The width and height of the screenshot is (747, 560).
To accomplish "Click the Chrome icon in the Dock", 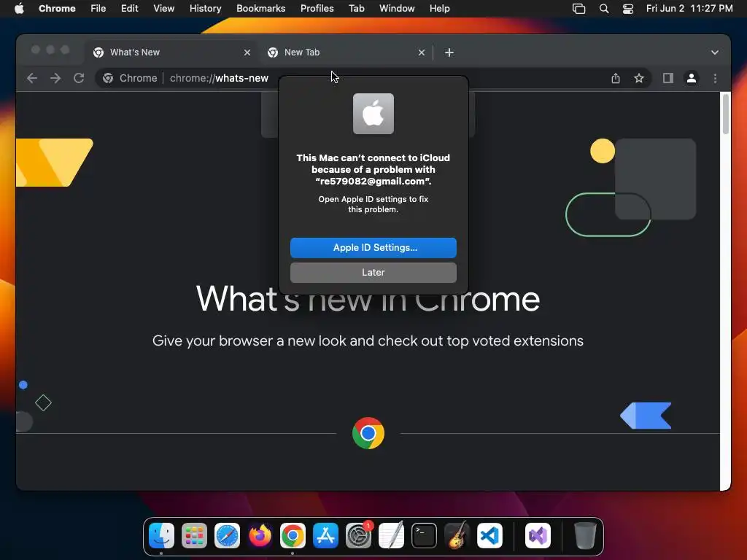I will click(x=293, y=536).
